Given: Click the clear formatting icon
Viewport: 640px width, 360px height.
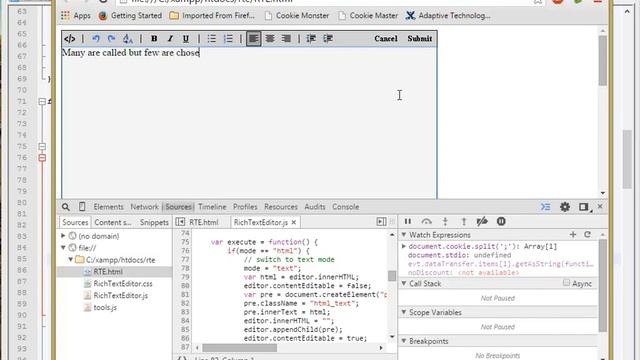Looking at the screenshot, I should click(128, 38).
